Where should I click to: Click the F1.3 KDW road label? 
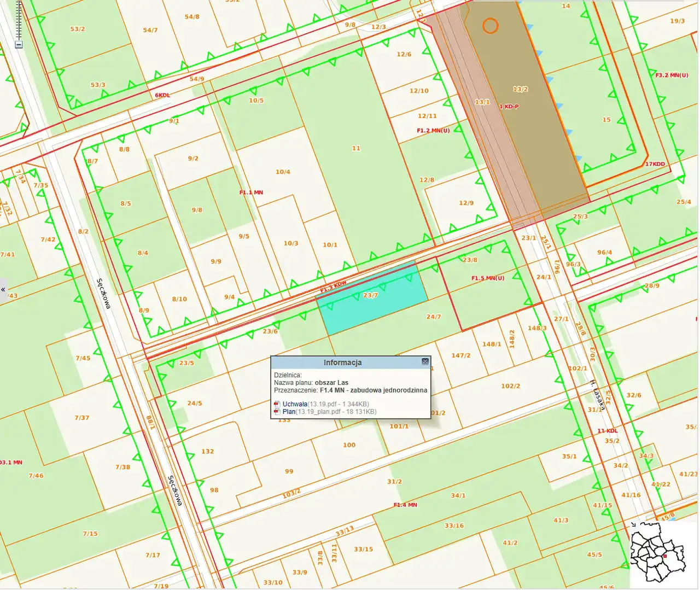click(x=334, y=286)
